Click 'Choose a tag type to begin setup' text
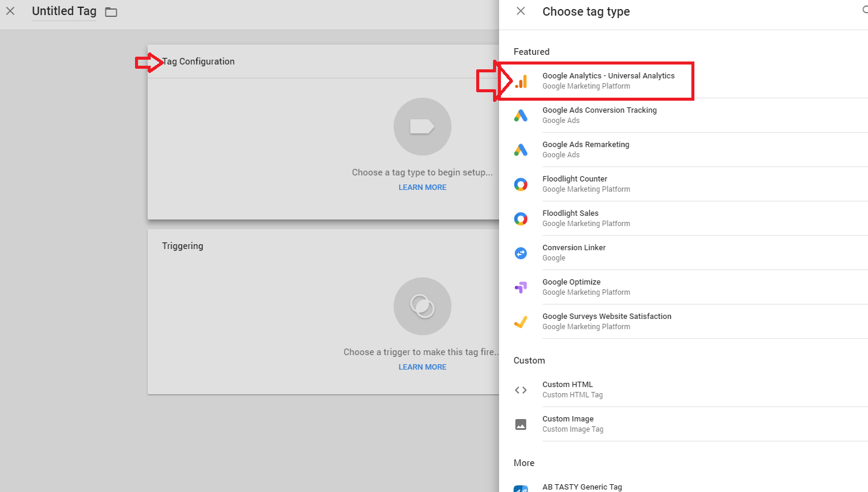This screenshot has height=492, width=868. 422,172
